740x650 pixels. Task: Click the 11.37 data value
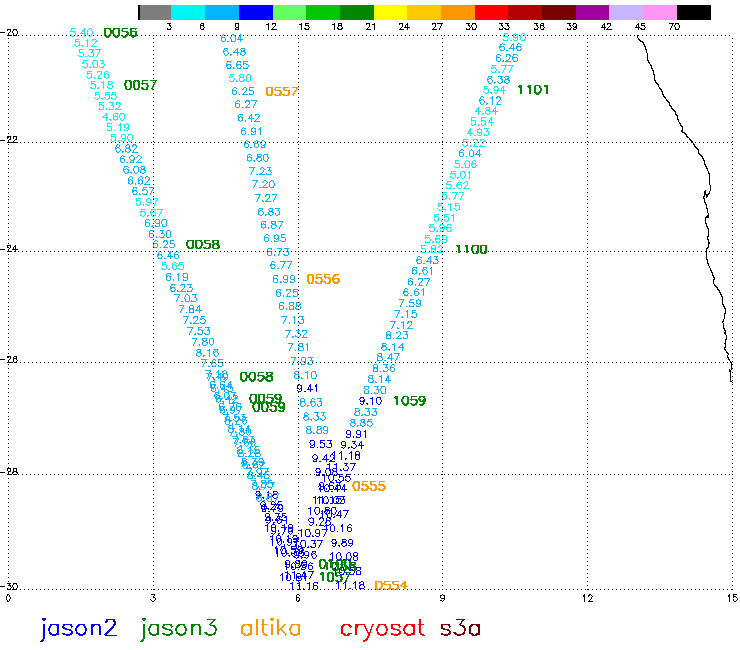(342, 467)
